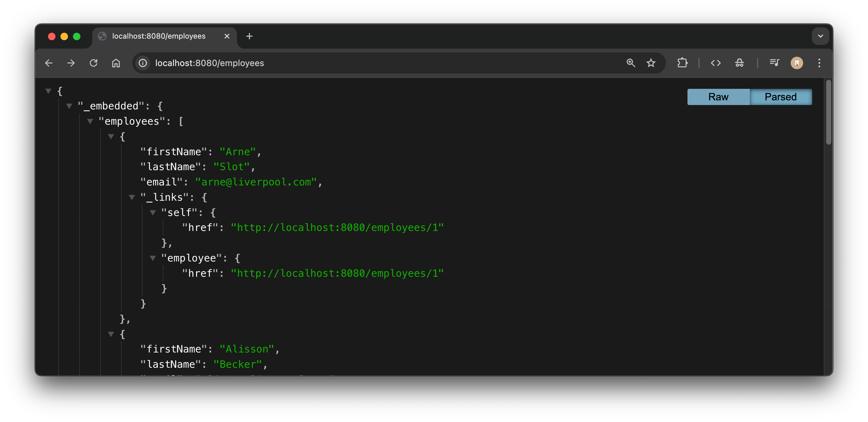Open the self href employees/1 link
This screenshot has width=868, height=422.
point(337,228)
